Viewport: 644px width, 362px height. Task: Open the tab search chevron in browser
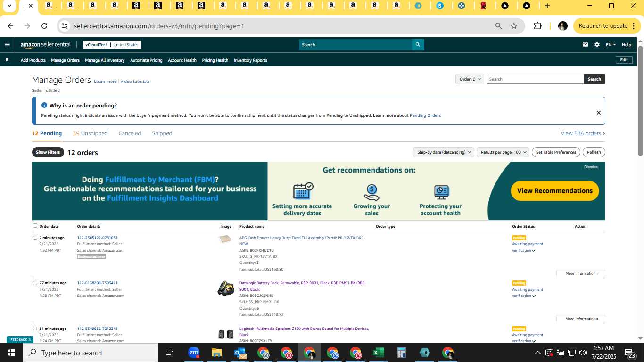coord(9,6)
